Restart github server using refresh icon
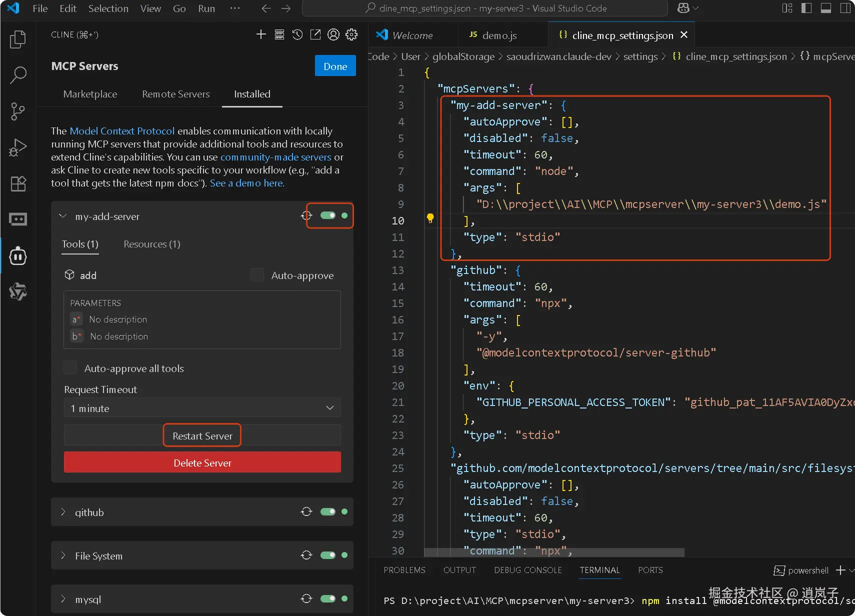 coord(306,511)
